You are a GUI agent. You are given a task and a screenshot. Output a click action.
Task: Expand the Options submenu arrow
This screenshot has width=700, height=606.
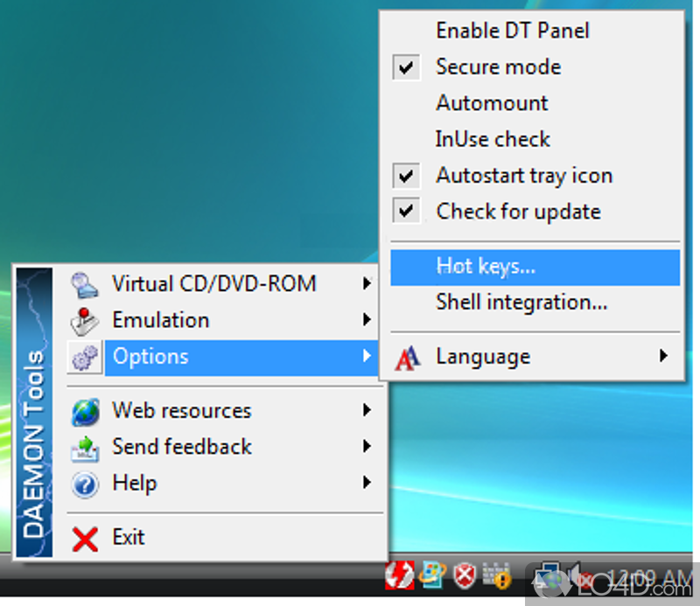pyautogui.click(x=367, y=356)
